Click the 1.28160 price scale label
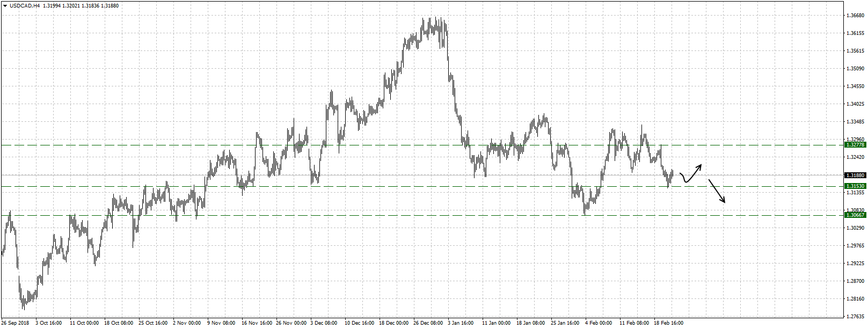The image size is (868, 329). 855,299
